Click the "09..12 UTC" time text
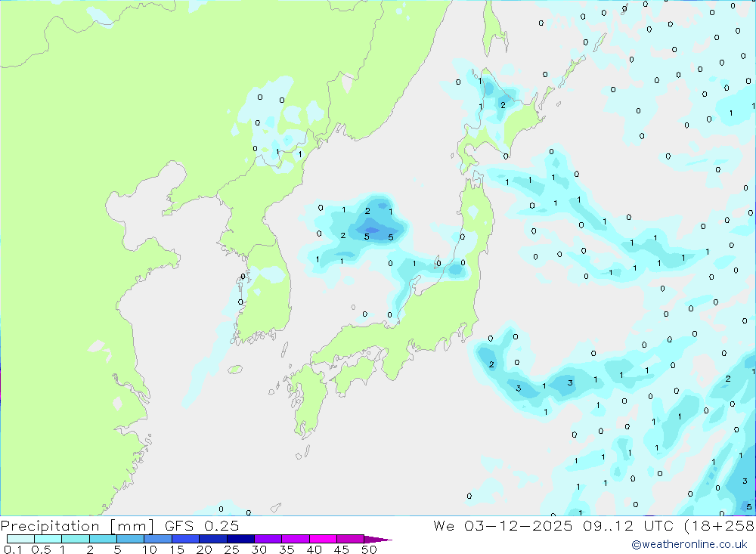This screenshot has height=554, width=756. [x=629, y=525]
